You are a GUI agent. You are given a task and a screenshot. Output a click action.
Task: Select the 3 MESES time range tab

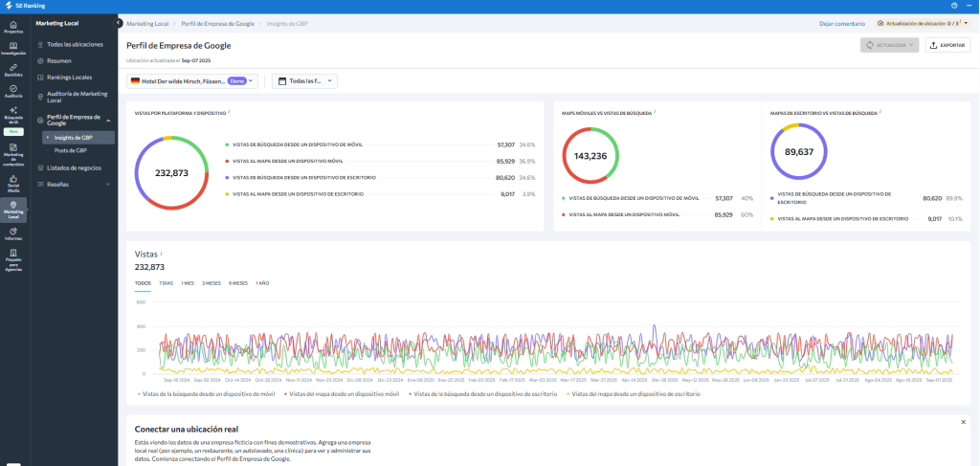(212, 283)
